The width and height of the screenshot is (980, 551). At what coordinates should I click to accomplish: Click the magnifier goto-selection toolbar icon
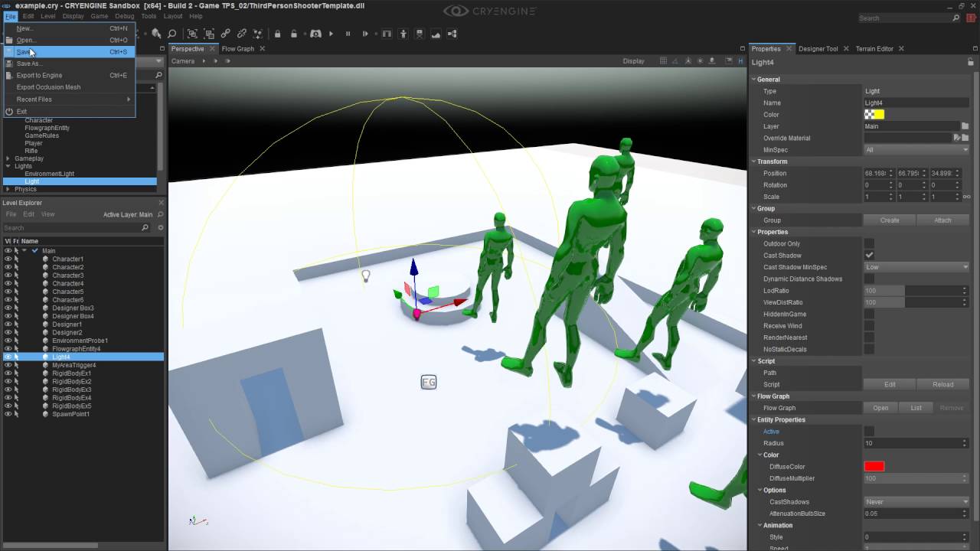[x=172, y=34]
